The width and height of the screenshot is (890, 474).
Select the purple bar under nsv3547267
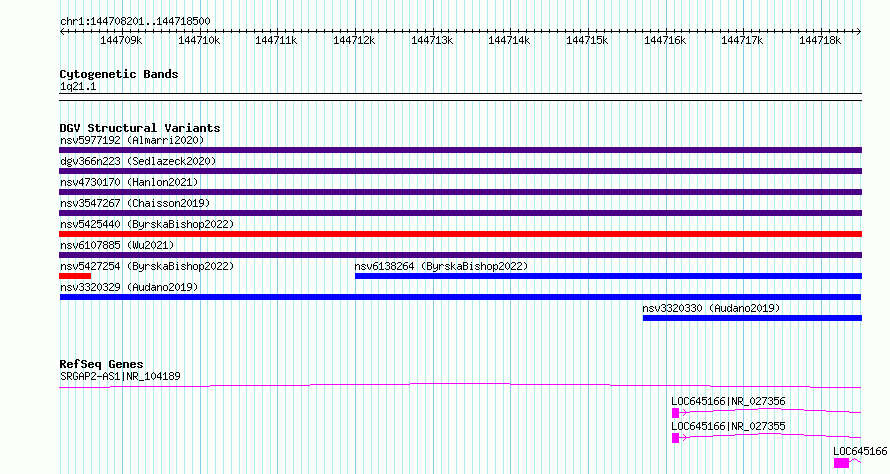[x=460, y=213]
